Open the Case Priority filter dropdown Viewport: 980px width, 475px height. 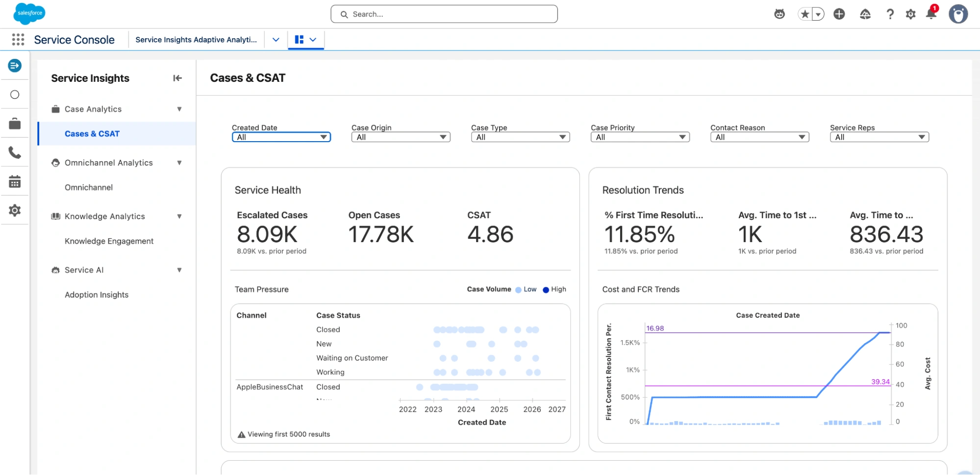[x=640, y=137]
